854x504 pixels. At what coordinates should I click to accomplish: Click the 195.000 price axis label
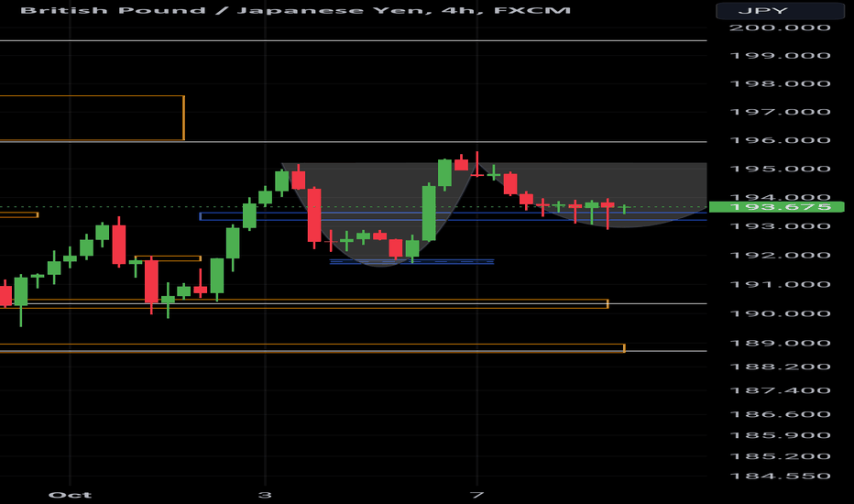[780, 169]
